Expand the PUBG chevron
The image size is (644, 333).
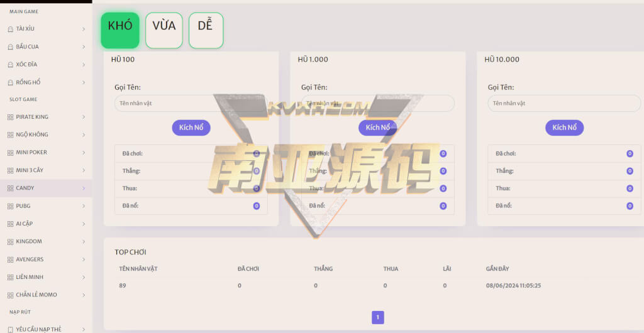click(x=84, y=206)
